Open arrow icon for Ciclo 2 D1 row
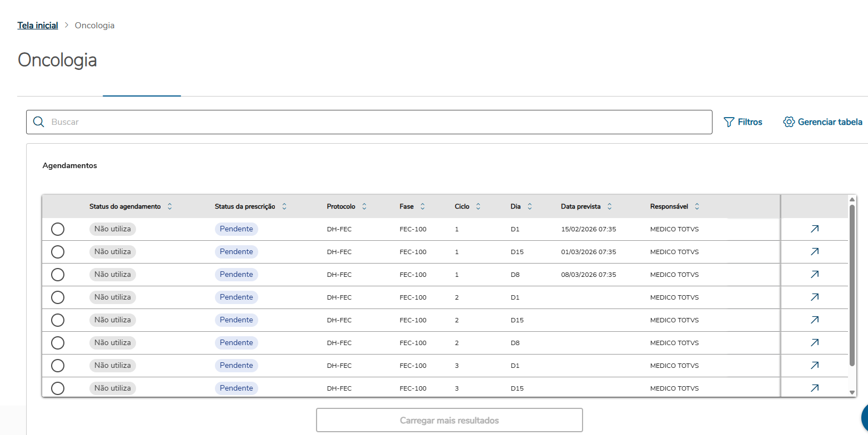Image resolution: width=868 pixels, height=435 pixels. pyautogui.click(x=814, y=297)
